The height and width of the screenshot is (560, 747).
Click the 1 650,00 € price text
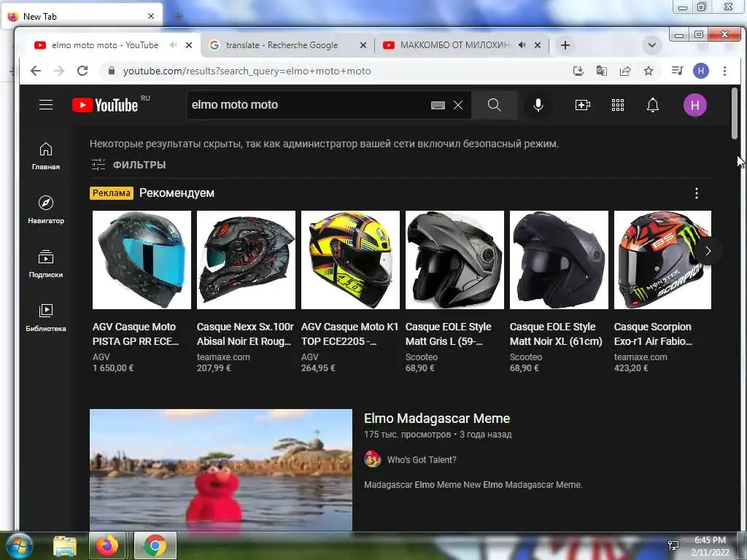click(x=113, y=368)
